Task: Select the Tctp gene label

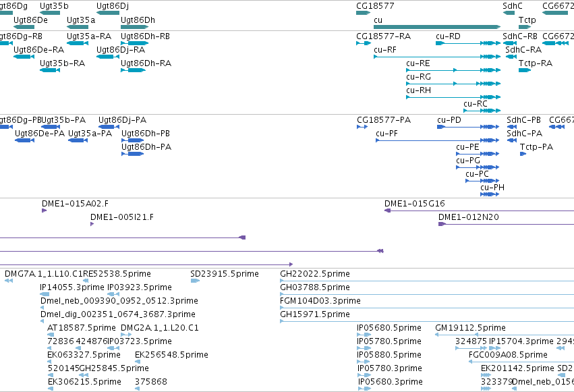Action: 527,20
